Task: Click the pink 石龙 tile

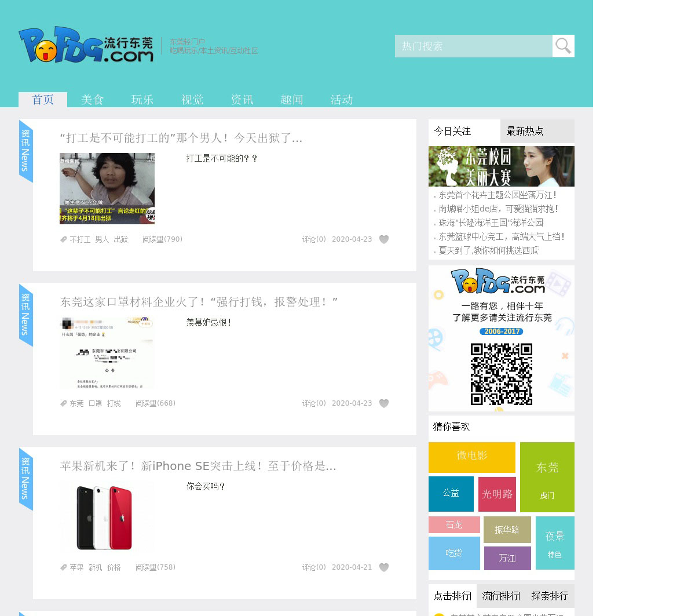Action: click(454, 524)
